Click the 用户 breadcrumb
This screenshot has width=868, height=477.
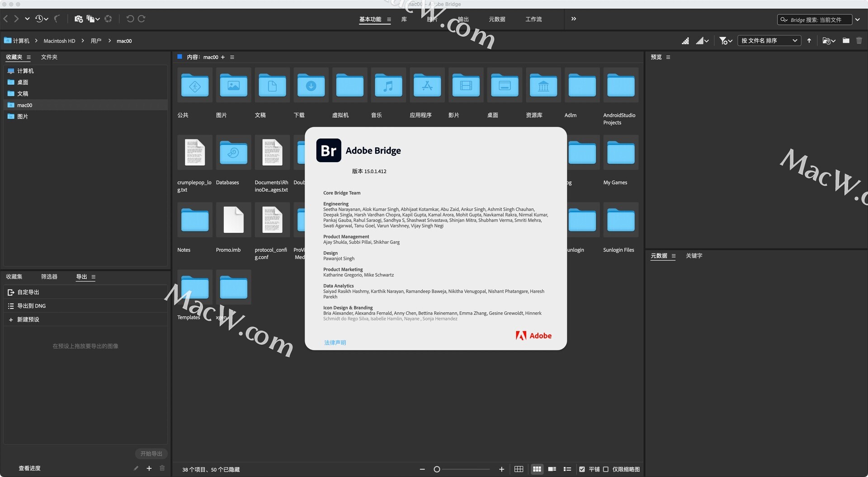pos(96,41)
